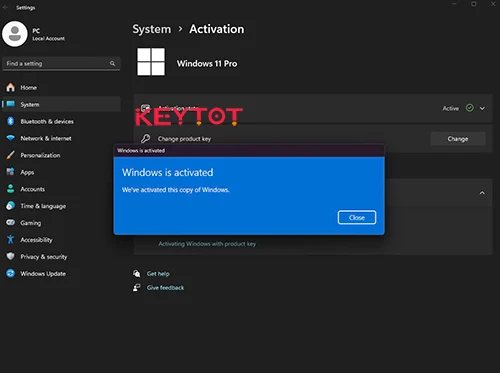Open Accessibility settings
Image resolution: width=500 pixels, height=373 pixels.
point(61,240)
